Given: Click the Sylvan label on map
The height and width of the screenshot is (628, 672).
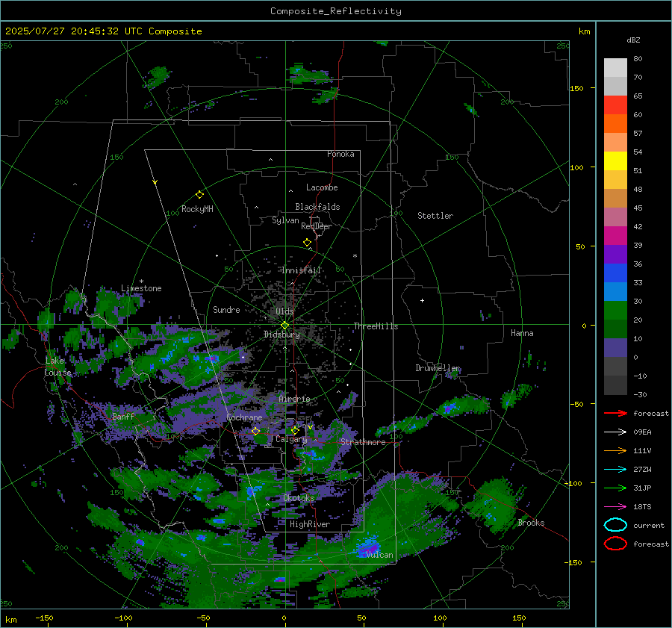Looking at the screenshot, I should pos(285,220).
